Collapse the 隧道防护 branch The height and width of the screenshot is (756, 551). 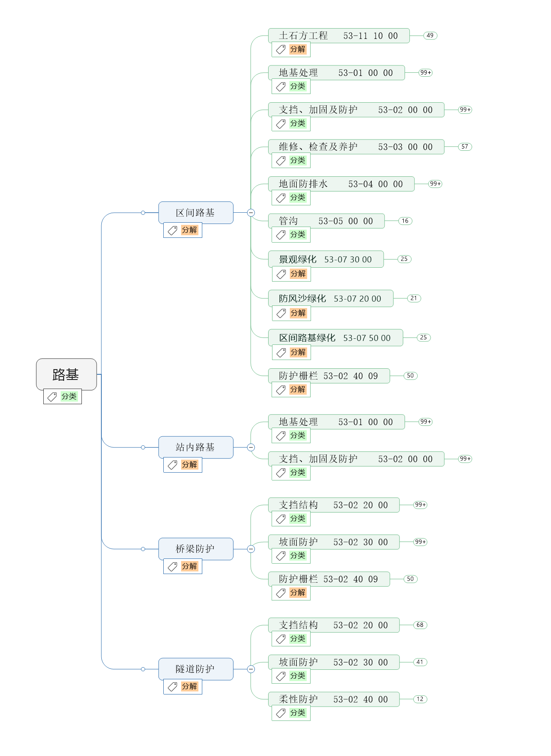click(251, 669)
